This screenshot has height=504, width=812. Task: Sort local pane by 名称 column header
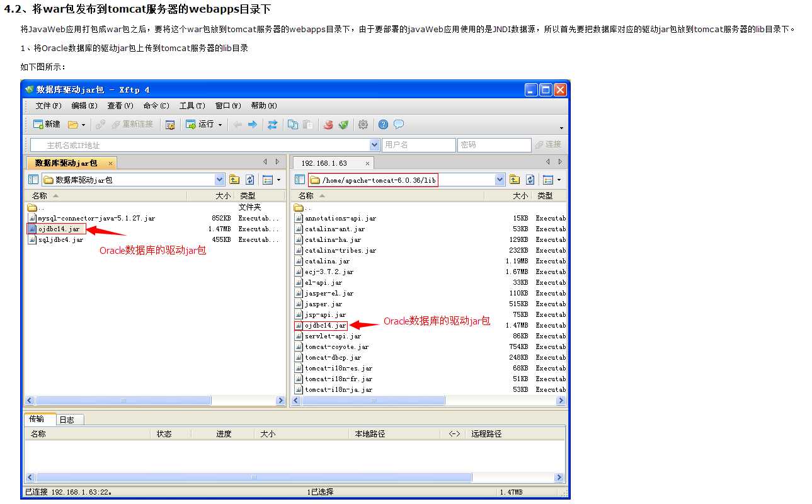coord(106,196)
